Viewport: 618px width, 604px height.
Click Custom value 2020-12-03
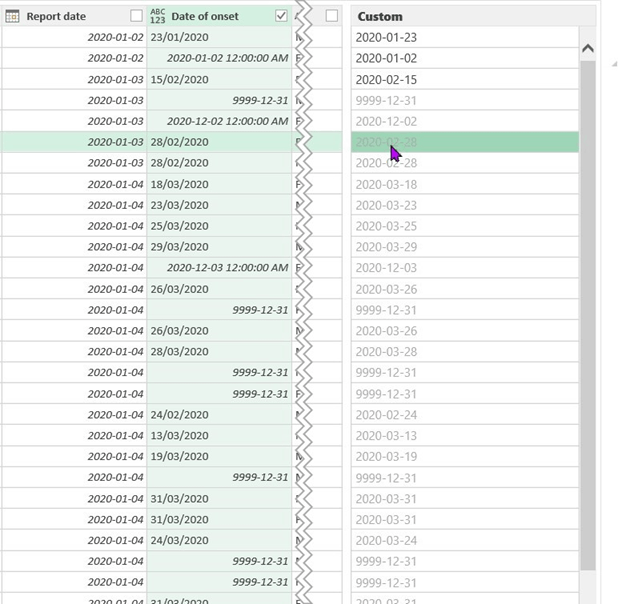[465, 268]
